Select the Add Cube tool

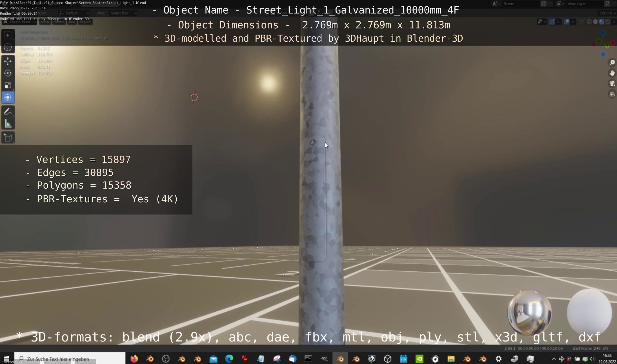8,138
